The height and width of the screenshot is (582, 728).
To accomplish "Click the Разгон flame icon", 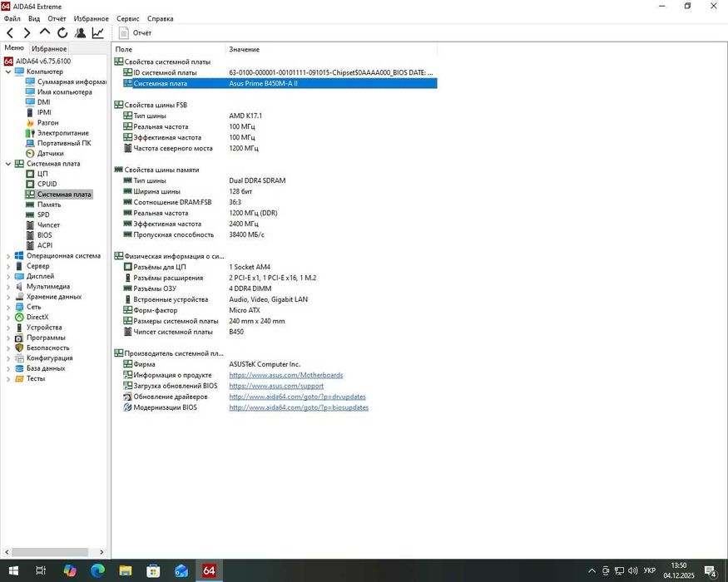I will point(30,122).
